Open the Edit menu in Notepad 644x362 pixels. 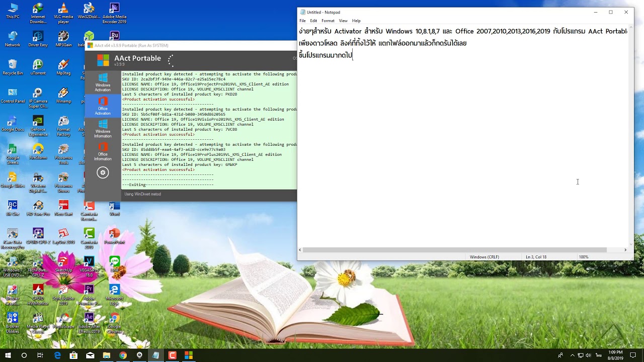(313, 21)
